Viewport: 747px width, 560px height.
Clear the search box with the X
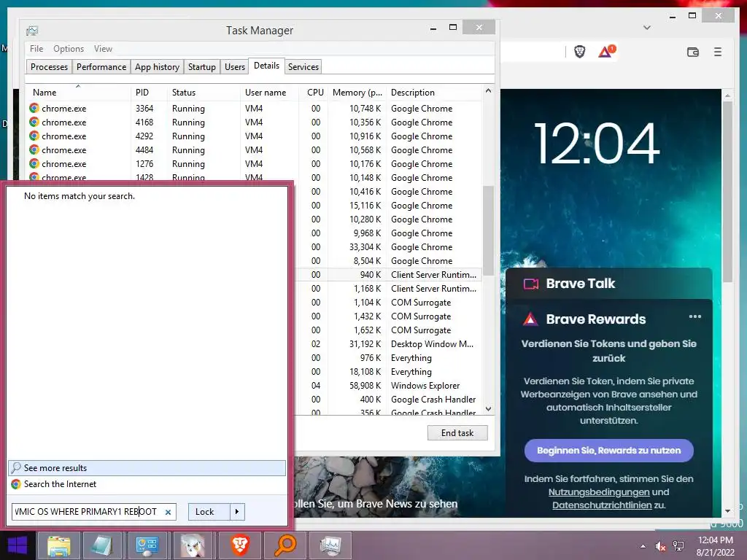[169, 513]
